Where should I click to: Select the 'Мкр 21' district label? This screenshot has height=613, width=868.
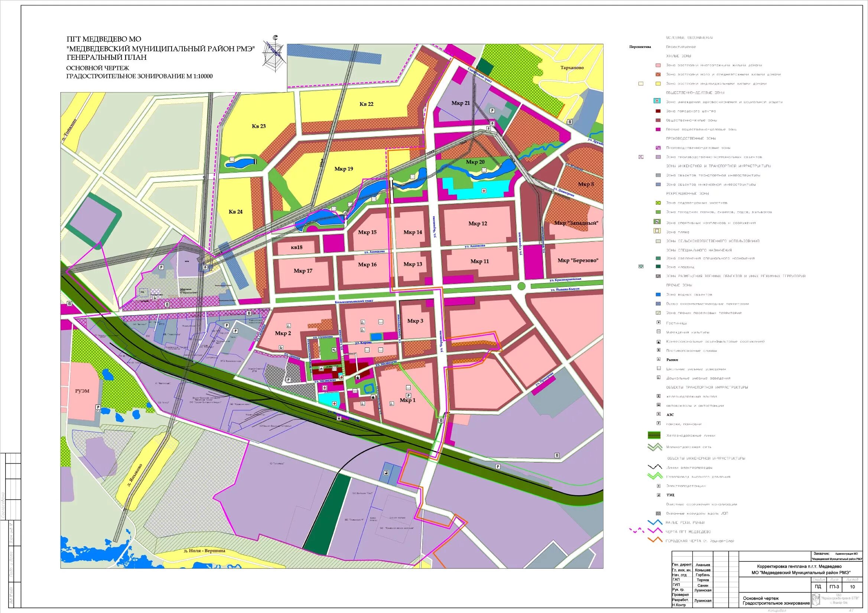pyautogui.click(x=461, y=103)
